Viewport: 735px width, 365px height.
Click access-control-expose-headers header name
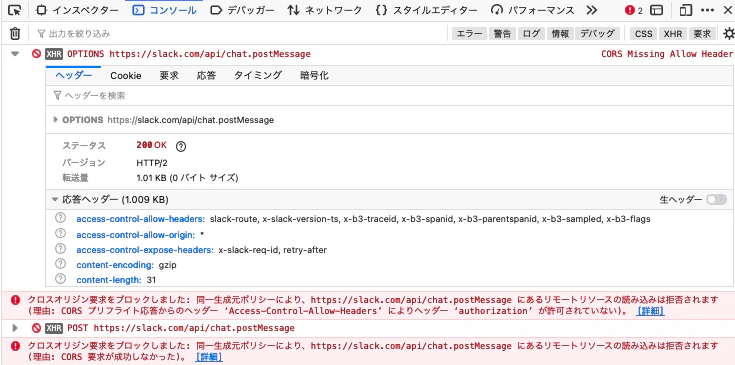pyautogui.click(x=145, y=250)
